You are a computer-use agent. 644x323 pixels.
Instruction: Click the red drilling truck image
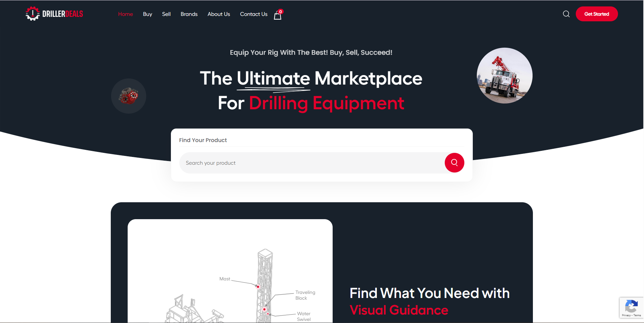click(x=504, y=76)
